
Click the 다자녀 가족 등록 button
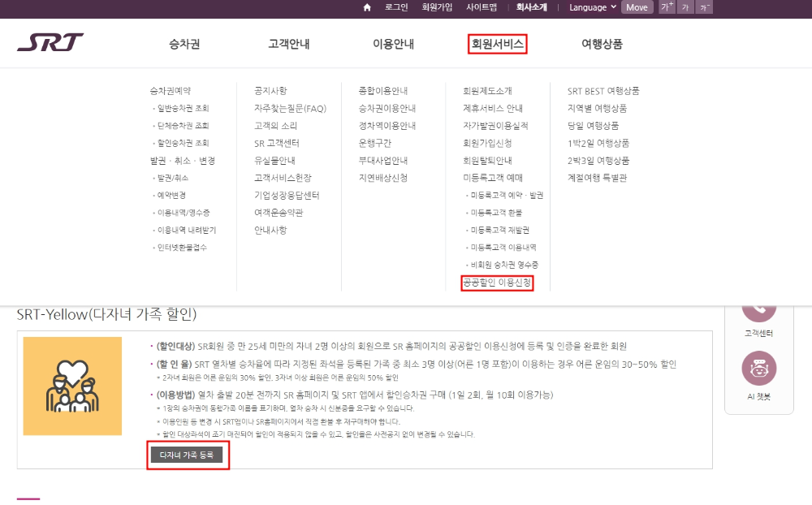[x=188, y=455]
